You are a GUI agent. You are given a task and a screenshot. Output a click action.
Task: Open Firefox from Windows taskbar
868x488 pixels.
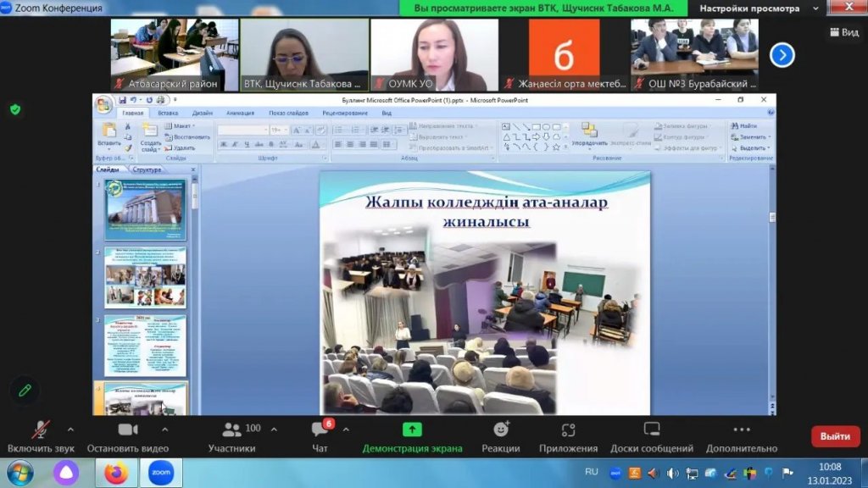[115, 473]
